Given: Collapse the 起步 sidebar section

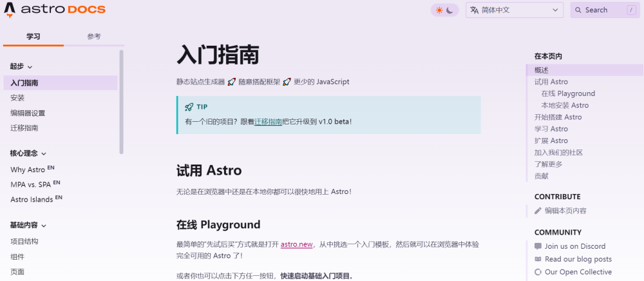Looking at the screenshot, I should coord(21,66).
